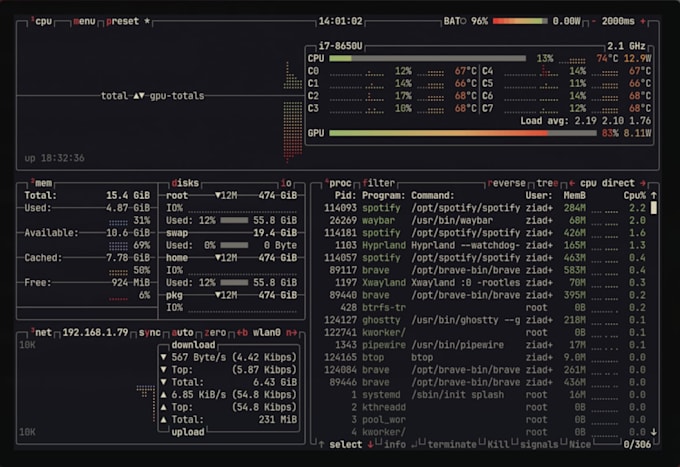The width and height of the screenshot is (680, 467).
Task: Open the process filter field
Action: 379,183
